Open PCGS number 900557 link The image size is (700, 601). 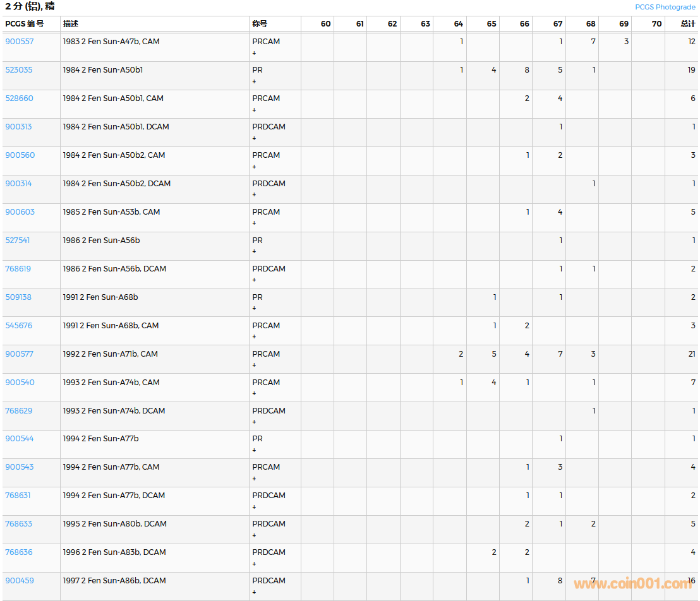tap(20, 42)
